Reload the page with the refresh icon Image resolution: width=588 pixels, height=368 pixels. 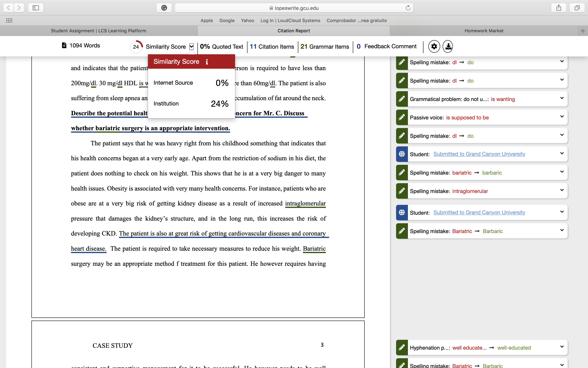[408, 8]
